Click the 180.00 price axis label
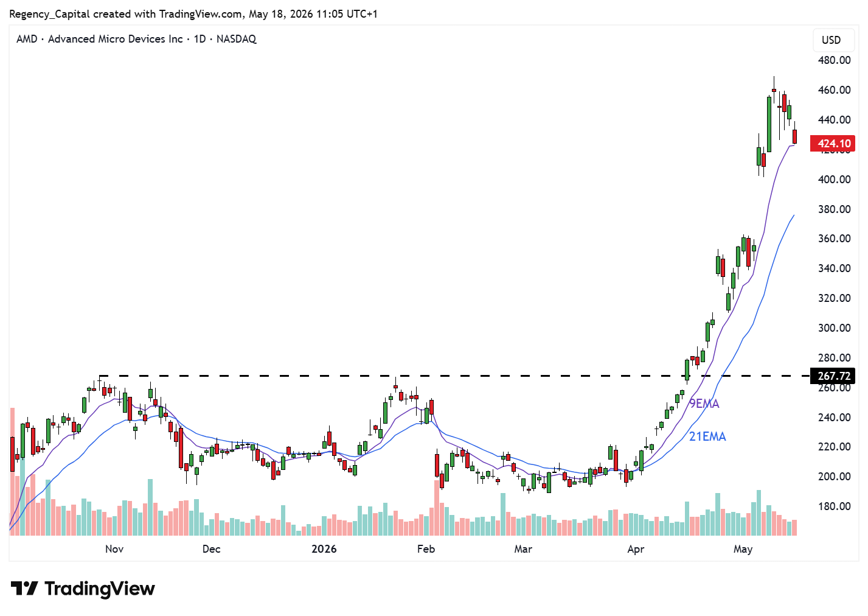Image resolution: width=868 pixels, height=616 pixels. pyautogui.click(x=834, y=506)
